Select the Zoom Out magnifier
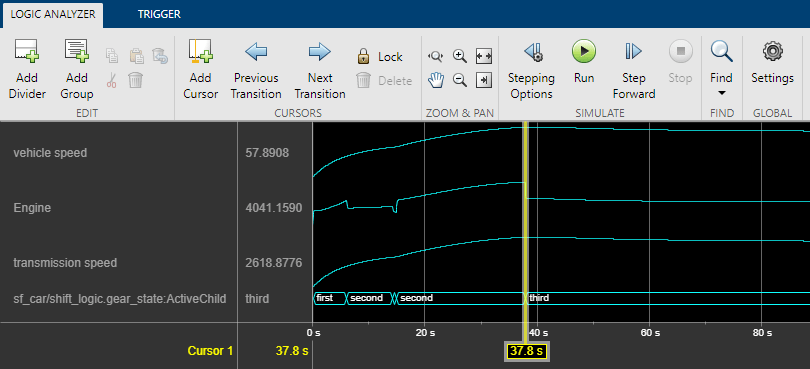Viewport: 810px width, 369px height. point(460,80)
